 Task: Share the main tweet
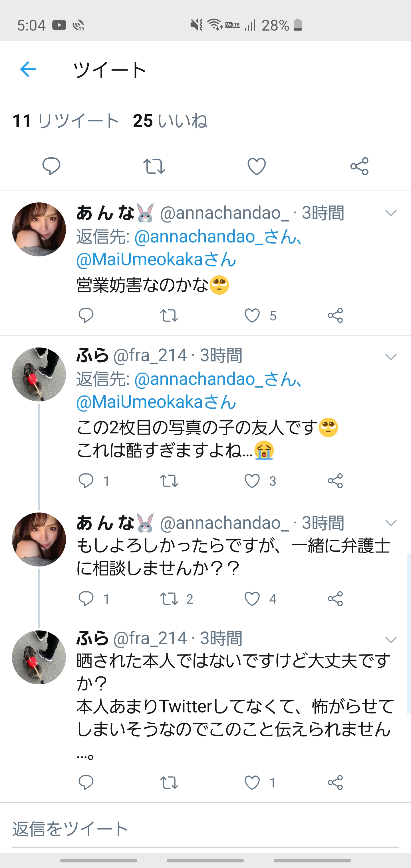[x=359, y=166]
